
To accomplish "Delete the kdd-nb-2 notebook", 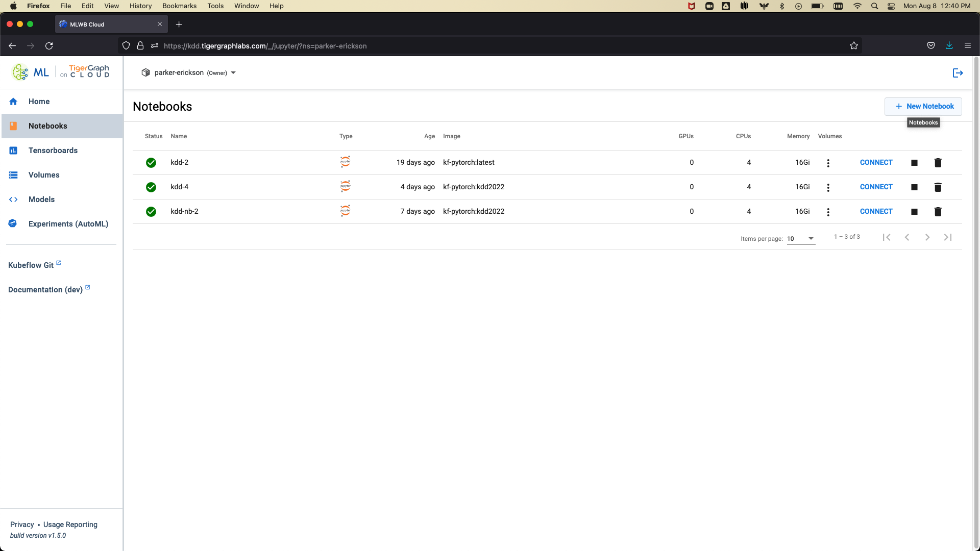I will click(x=938, y=212).
